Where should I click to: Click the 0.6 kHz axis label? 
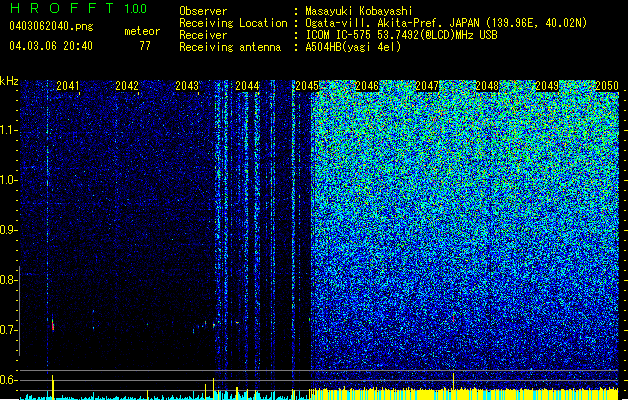(8, 380)
